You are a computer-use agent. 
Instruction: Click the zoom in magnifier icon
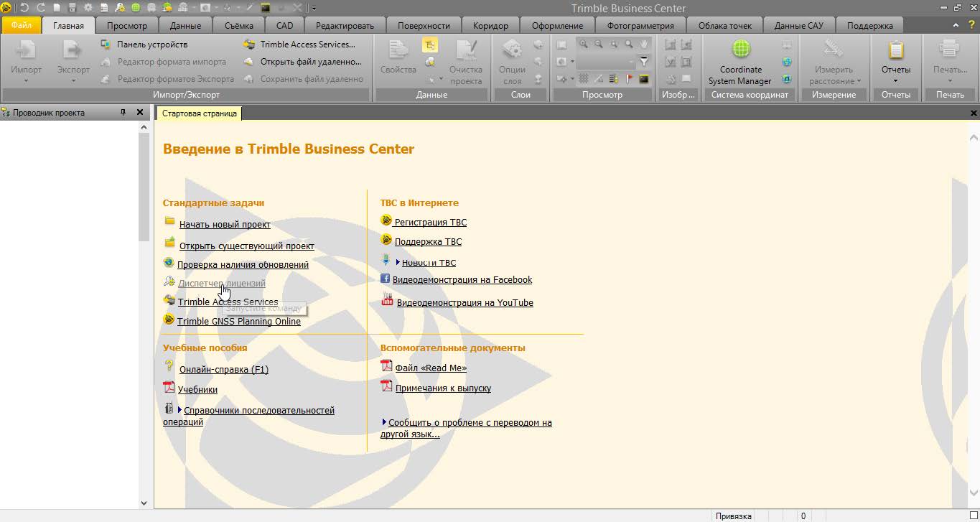point(584,45)
